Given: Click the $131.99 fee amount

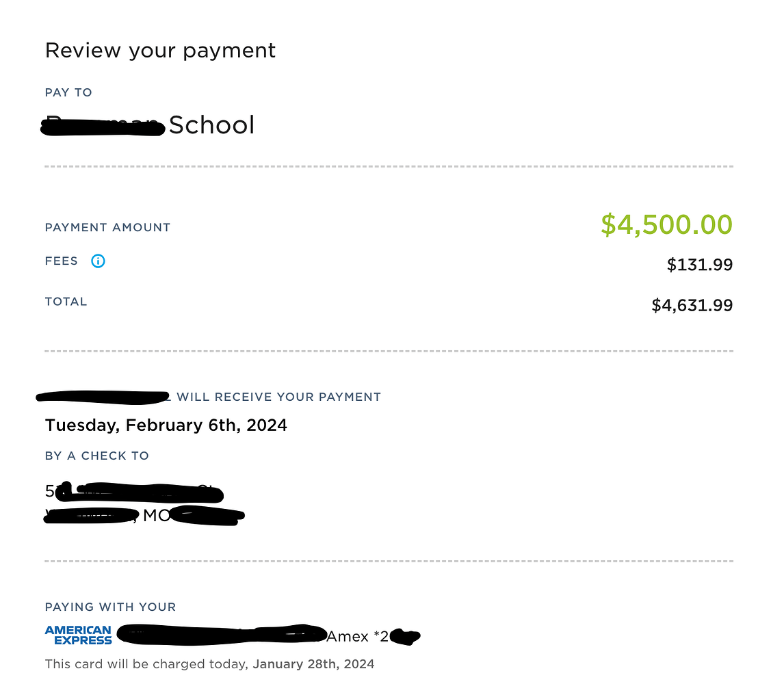Looking at the screenshot, I should (x=699, y=265).
